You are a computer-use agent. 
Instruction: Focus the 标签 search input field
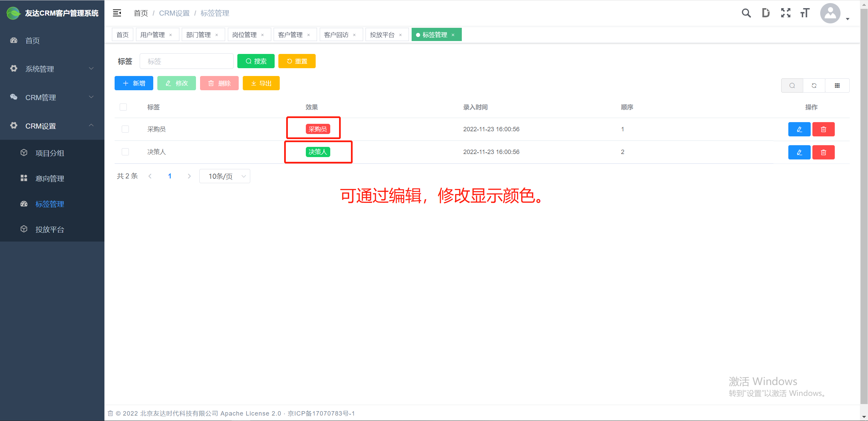[x=186, y=61]
